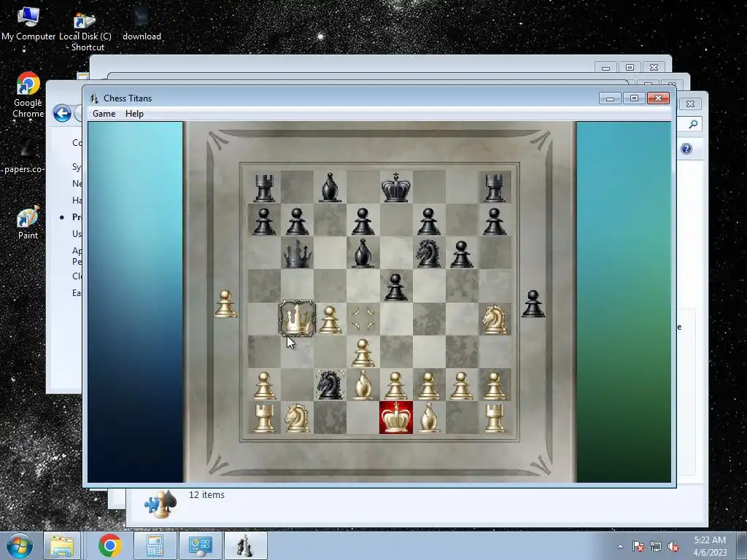Select the white bishop on d2

pyautogui.click(x=363, y=385)
